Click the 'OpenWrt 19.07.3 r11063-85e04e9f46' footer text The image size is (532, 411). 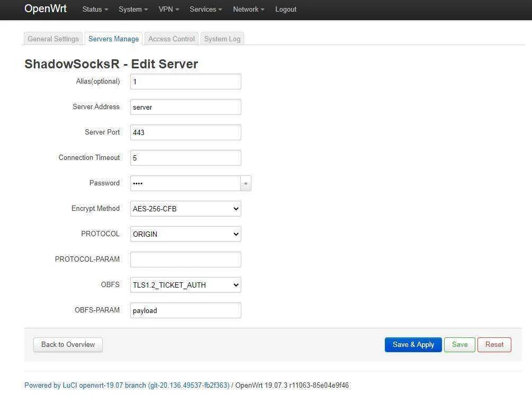click(x=292, y=385)
